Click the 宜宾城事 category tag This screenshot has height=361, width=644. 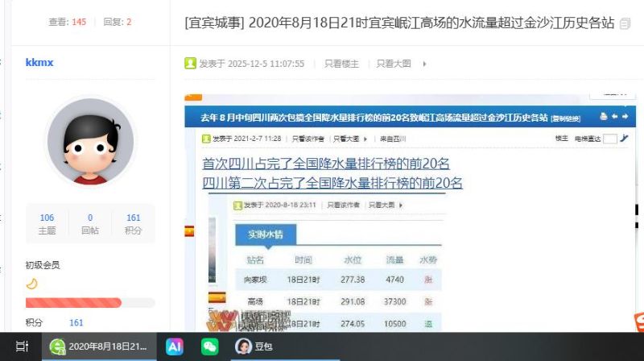pyautogui.click(x=214, y=23)
